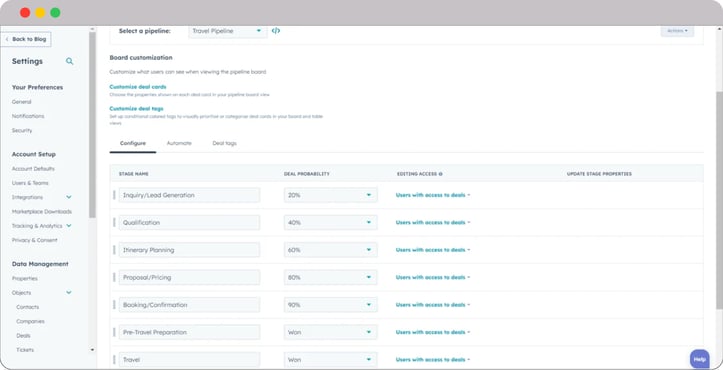Switch to the Automate tab
Screen dimensions: 723x370
(x=179, y=143)
